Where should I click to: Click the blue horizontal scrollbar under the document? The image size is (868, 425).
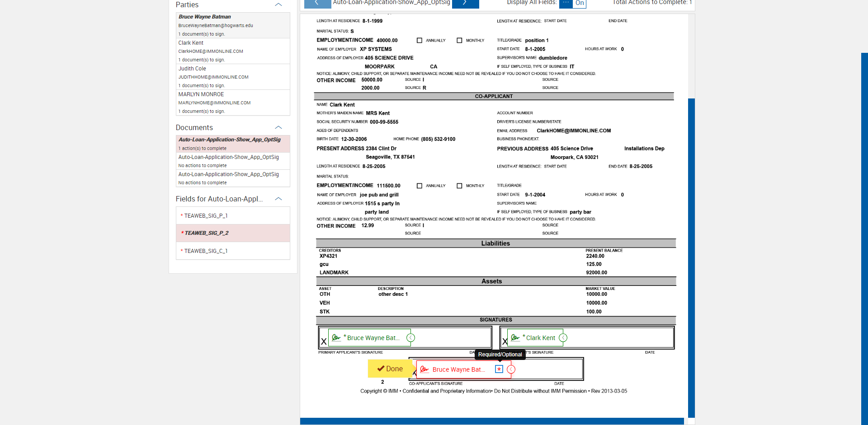click(x=492, y=421)
